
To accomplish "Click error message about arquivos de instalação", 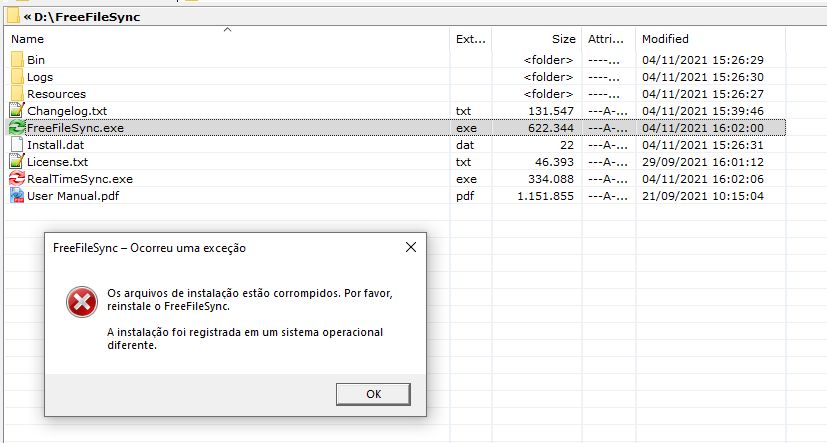I will [249, 300].
